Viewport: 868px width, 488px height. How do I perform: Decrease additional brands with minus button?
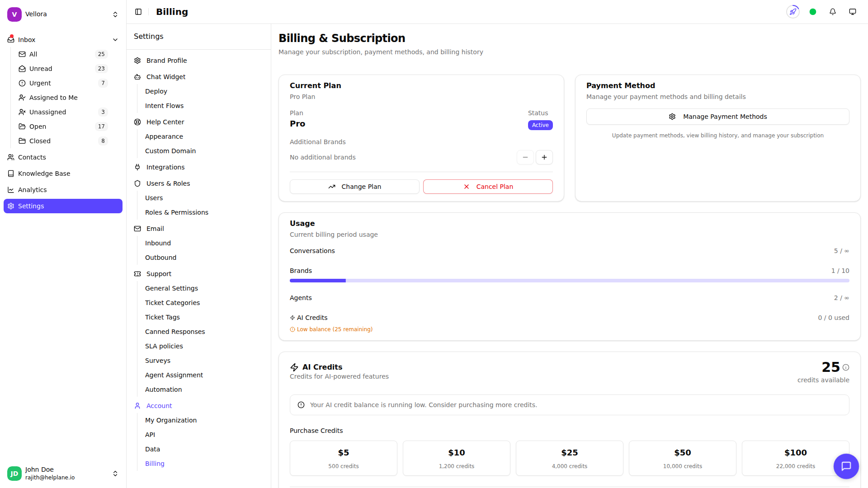(525, 157)
